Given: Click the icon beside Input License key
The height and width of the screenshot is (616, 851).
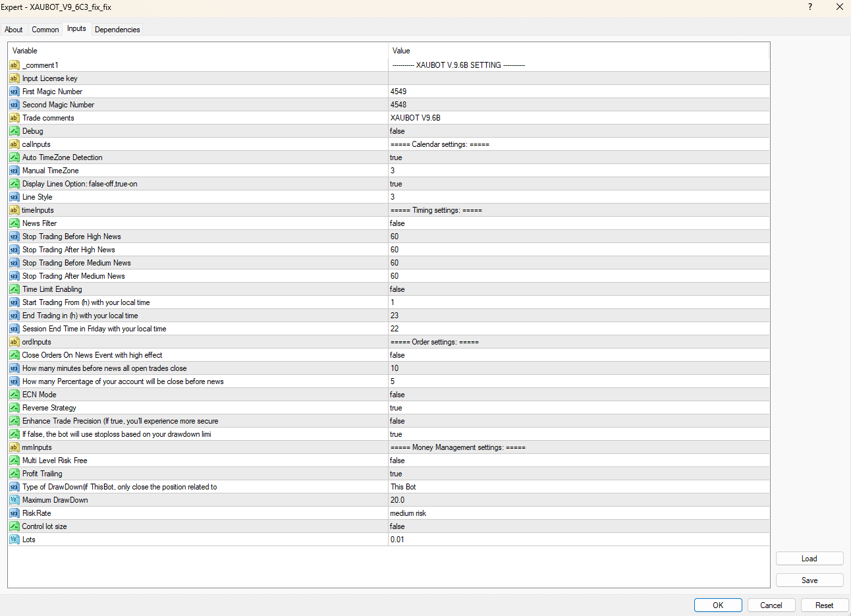Looking at the screenshot, I should [14, 78].
